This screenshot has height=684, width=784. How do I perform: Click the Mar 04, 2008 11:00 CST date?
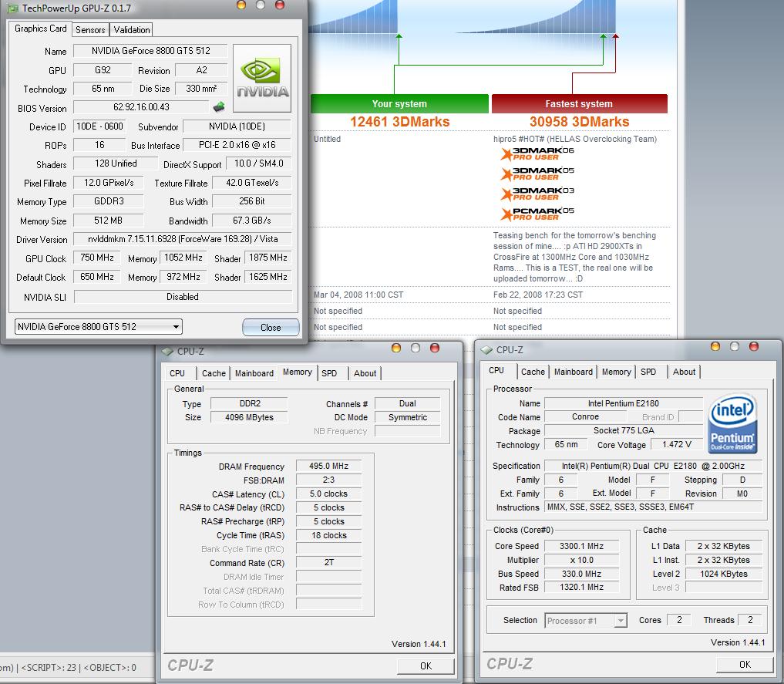[358, 295]
